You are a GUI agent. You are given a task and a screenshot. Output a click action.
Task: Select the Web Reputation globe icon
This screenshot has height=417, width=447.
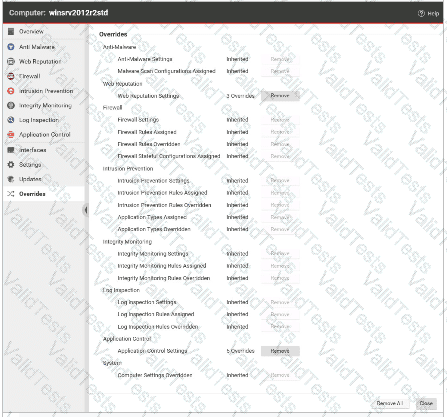[11, 62]
